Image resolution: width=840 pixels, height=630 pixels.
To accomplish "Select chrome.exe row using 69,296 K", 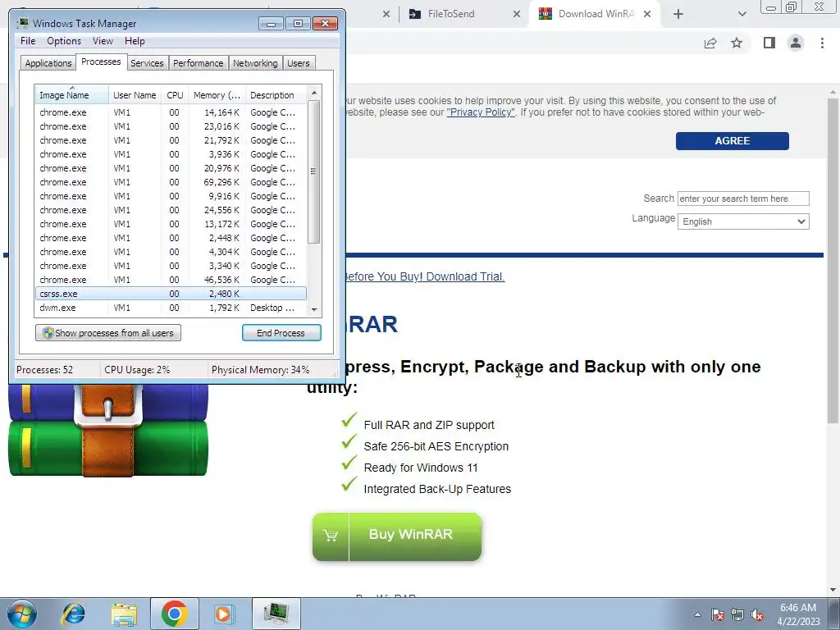I will (x=171, y=182).
